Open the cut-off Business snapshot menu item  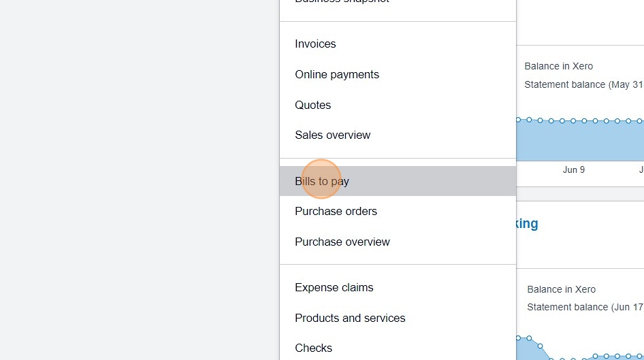[342, 3]
